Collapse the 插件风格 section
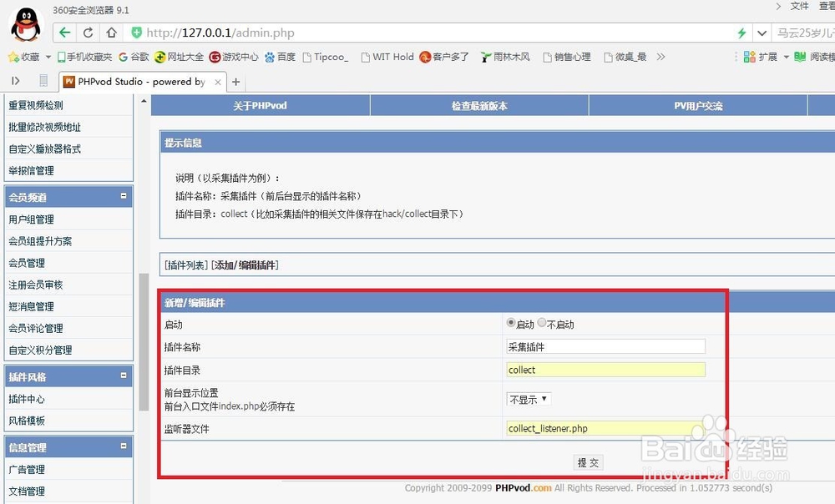 click(124, 375)
